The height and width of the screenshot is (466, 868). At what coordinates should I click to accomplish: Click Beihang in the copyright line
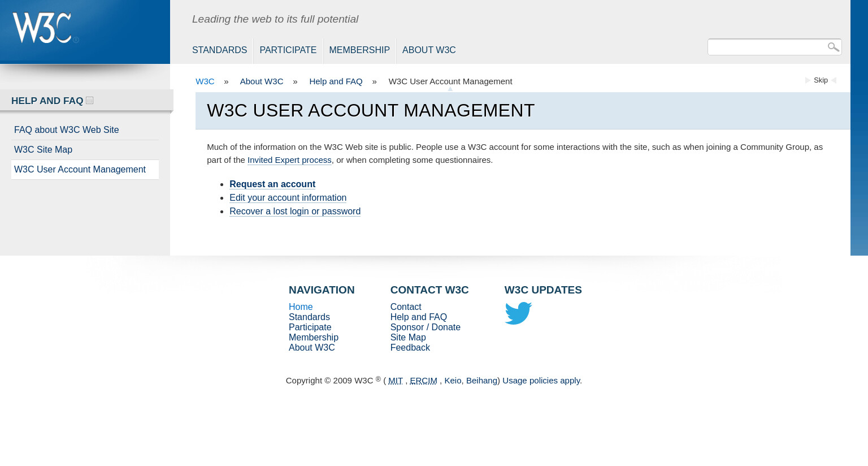point(481,381)
